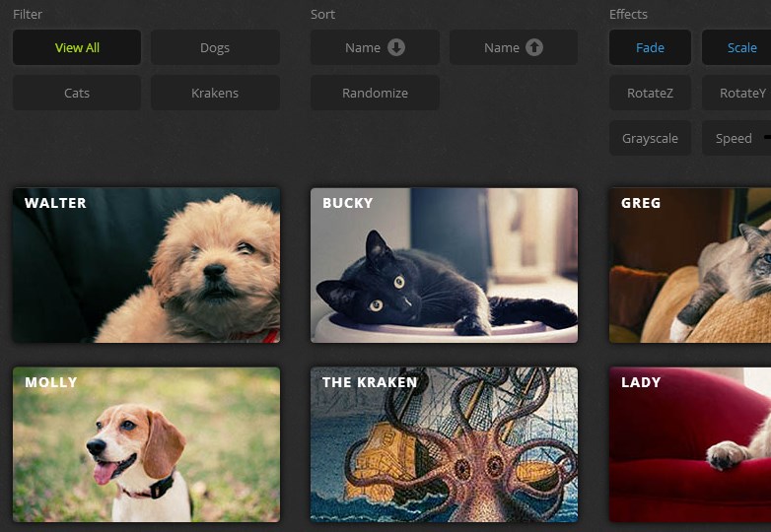Open Bucky the black cat's photo

tap(444, 265)
